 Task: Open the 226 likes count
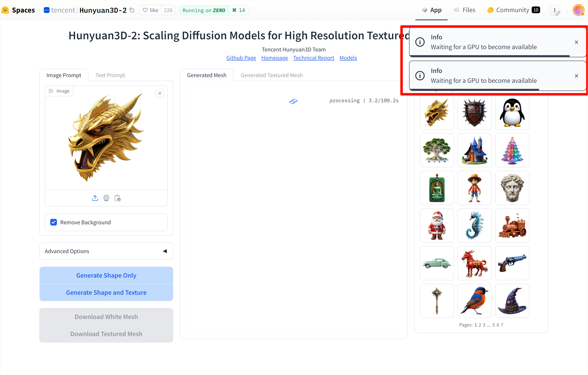pos(168,10)
